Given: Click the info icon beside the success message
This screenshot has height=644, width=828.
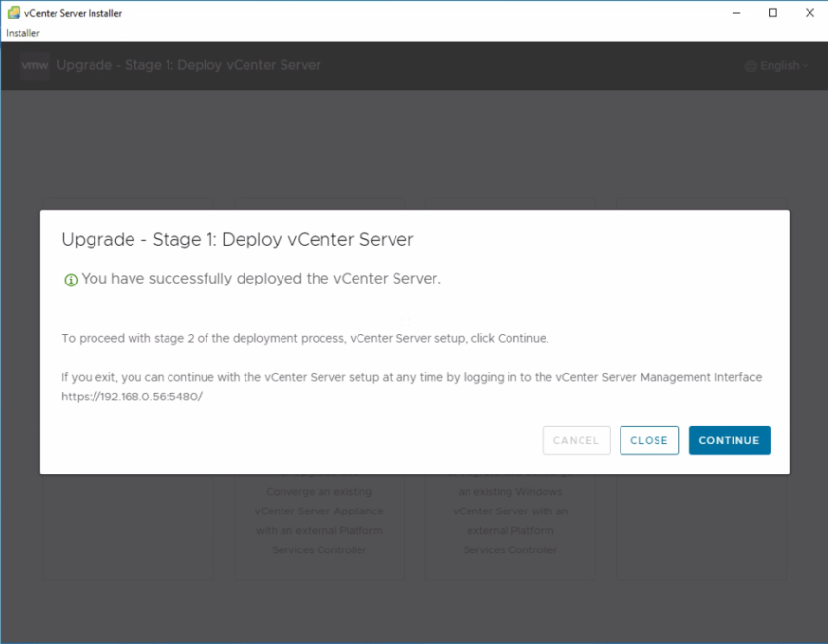Looking at the screenshot, I should point(69,280).
